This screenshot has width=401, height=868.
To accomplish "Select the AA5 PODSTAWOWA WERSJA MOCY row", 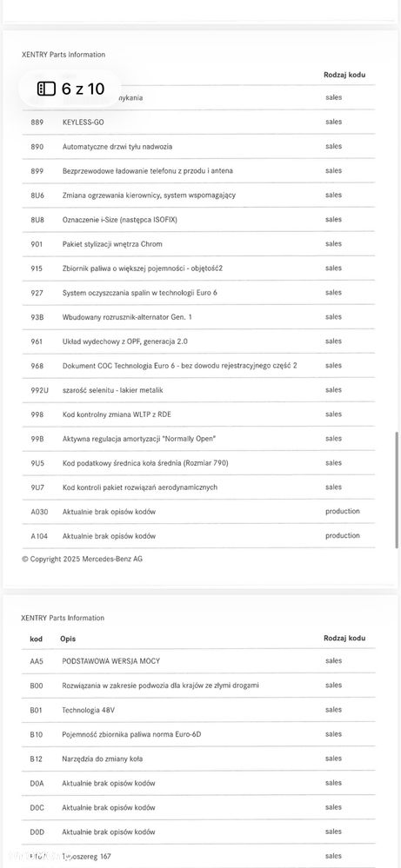I will (x=198, y=661).
